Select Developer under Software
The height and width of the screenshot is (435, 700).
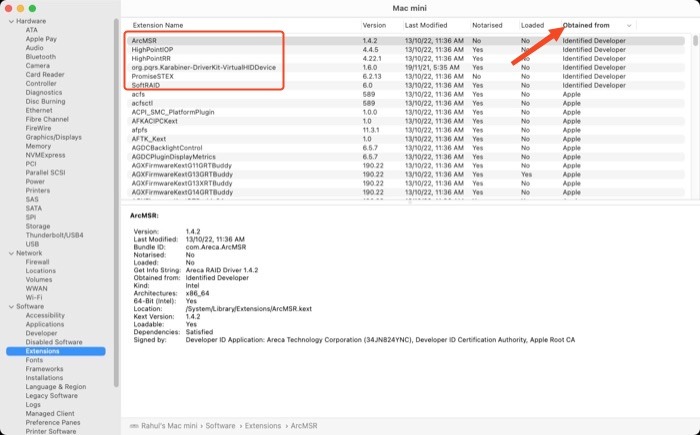[41, 333]
